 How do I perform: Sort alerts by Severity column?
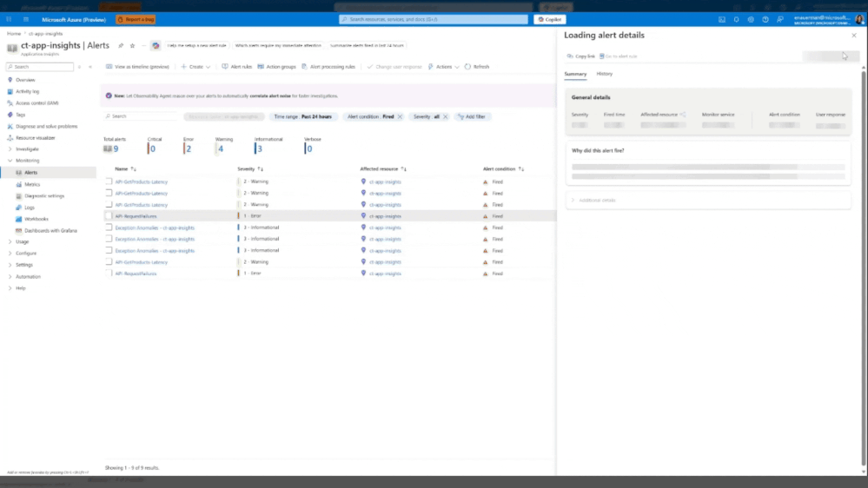tap(250, 168)
